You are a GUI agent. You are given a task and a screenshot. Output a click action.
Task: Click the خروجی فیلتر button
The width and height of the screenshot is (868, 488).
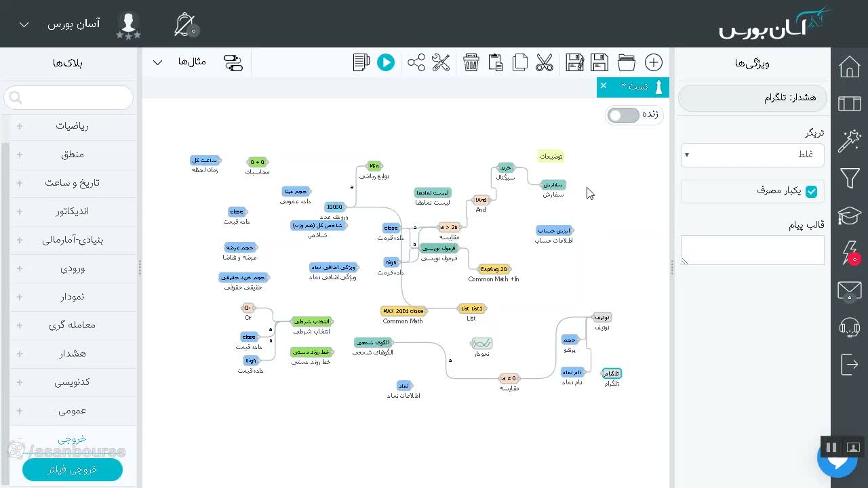click(73, 469)
